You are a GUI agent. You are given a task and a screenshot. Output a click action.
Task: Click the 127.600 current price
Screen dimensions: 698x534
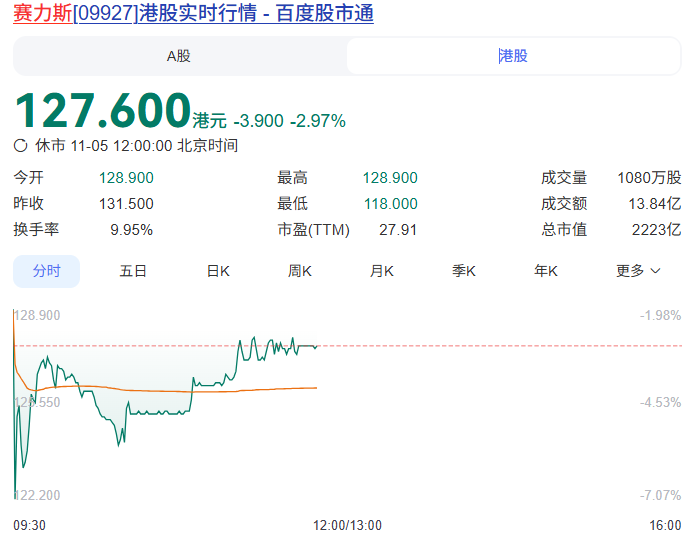point(102,111)
